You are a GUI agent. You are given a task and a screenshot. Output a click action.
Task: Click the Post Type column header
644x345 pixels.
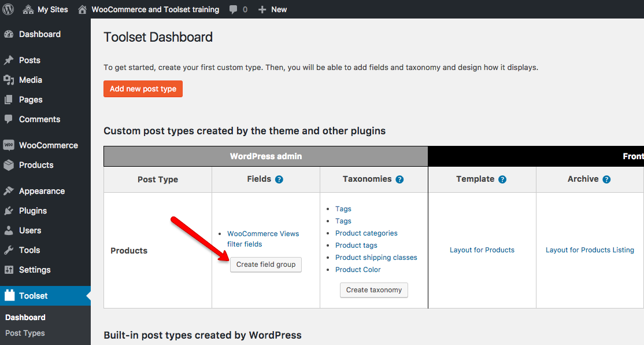(158, 179)
